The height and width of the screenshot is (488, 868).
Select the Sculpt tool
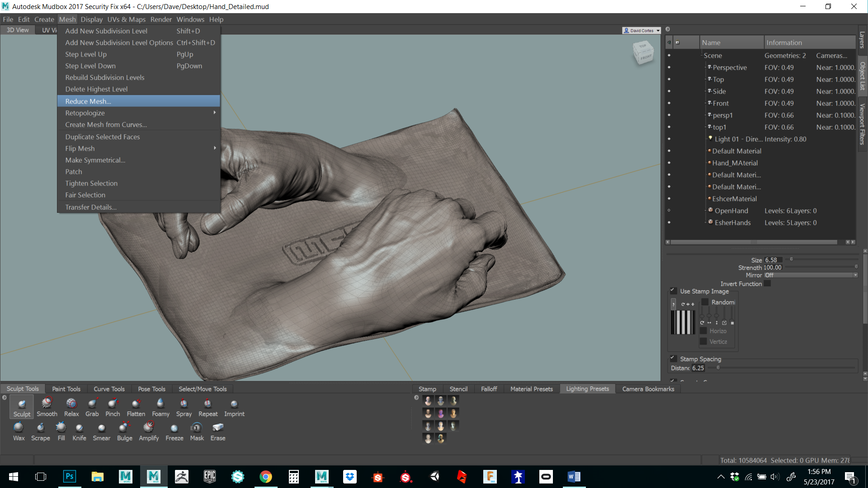[x=22, y=407]
